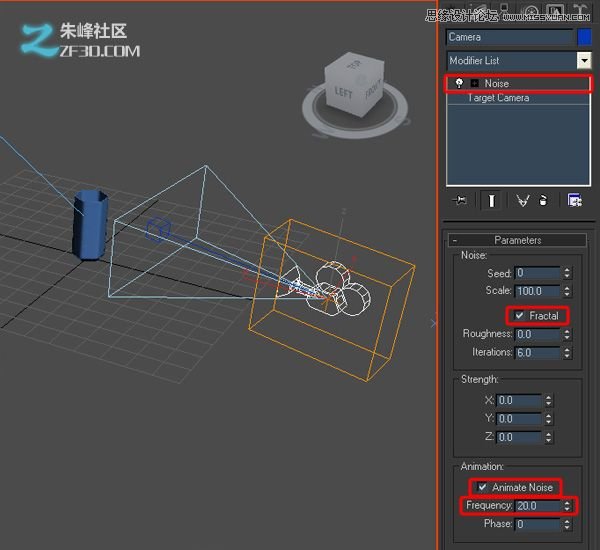Click the Pin Stack icon
The height and width of the screenshot is (550, 600).
(459, 200)
